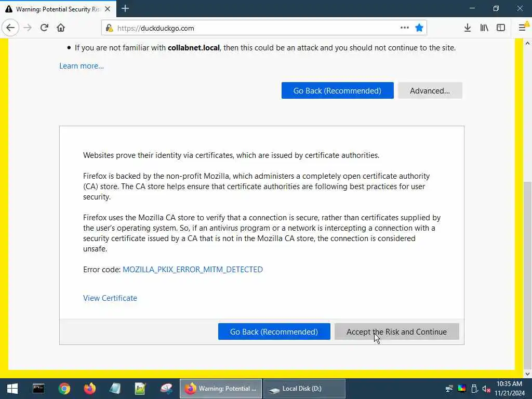Click upper Go Back (Recommended) button

[337, 90]
